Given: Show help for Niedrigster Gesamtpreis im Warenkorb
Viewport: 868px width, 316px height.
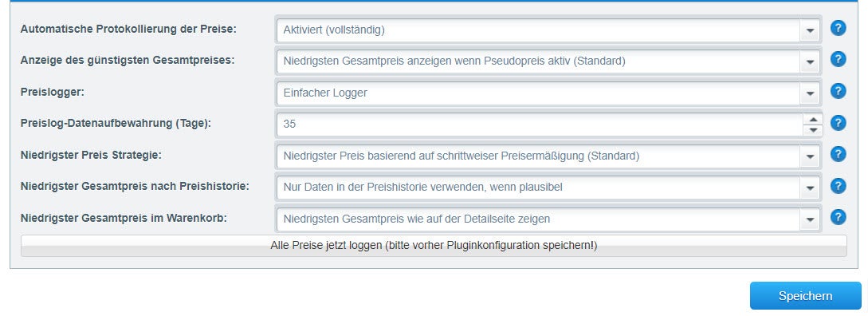Looking at the screenshot, I should (x=838, y=217).
